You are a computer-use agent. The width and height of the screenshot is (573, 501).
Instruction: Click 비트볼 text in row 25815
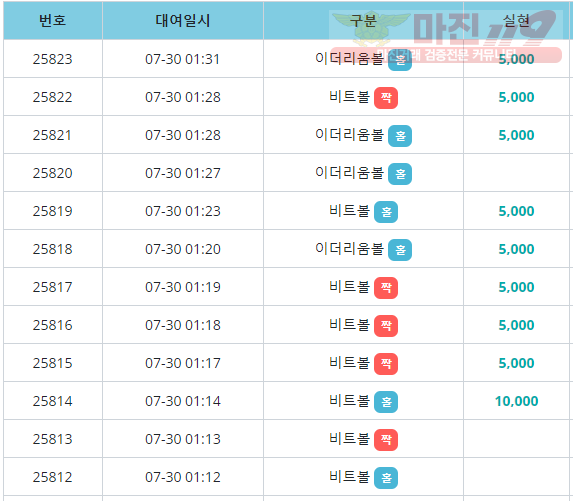pos(349,363)
